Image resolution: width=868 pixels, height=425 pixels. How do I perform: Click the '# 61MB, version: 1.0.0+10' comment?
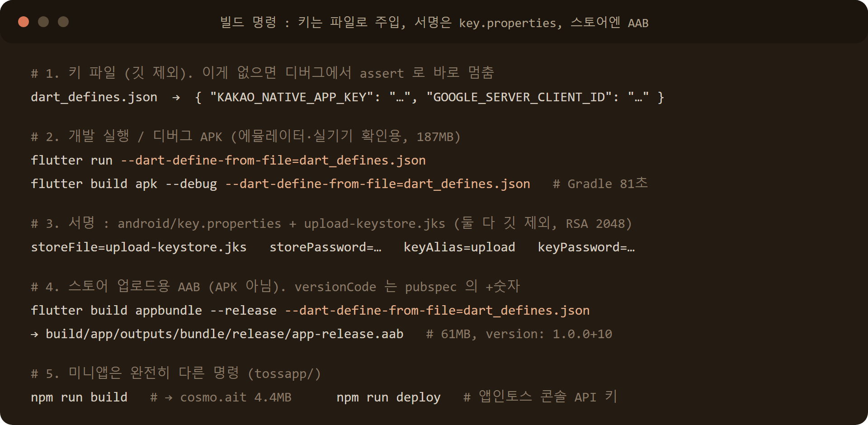(519, 334)
